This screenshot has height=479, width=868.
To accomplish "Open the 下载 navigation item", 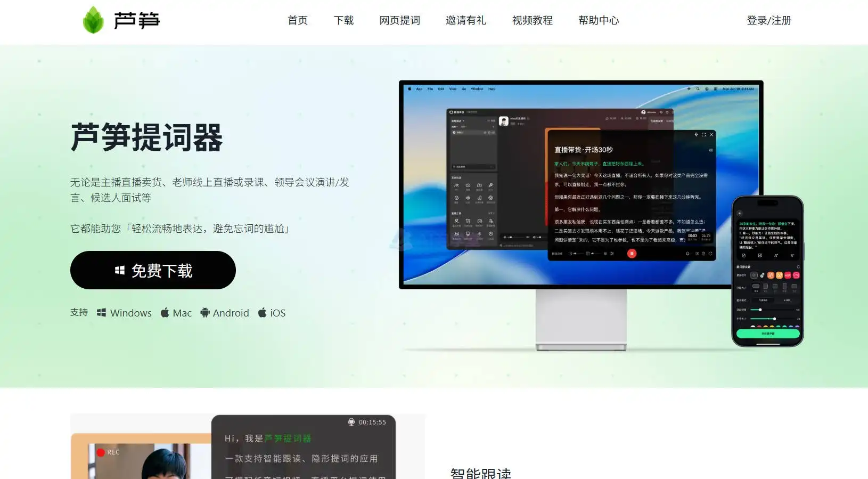I will 344,20.
